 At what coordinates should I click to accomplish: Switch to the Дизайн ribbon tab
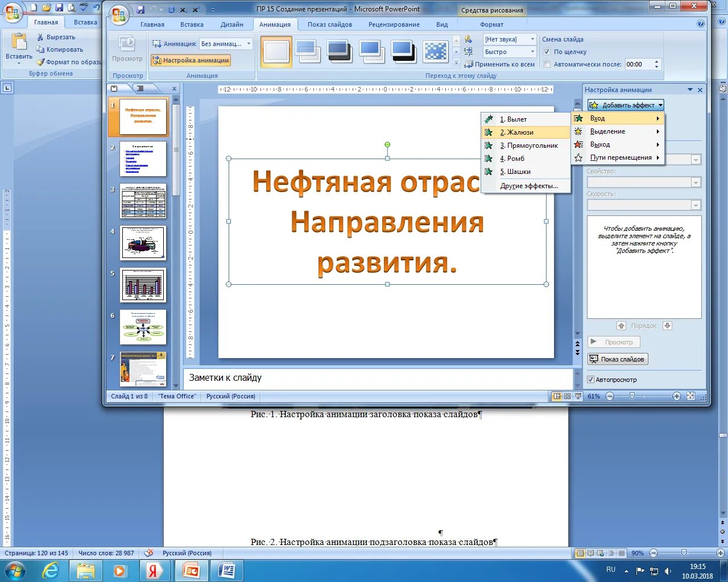click(x=232, y=24)
